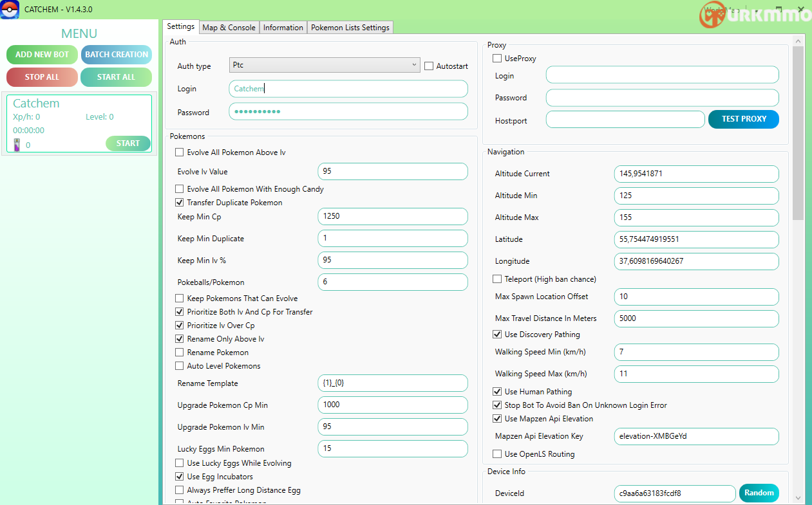This screenshot has height=505, width=812.
Task: Focus the Auth Password field
Action: click(348, 111)
